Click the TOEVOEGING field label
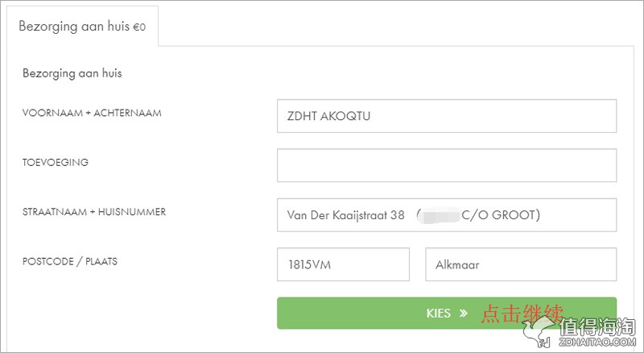Image resolution: width=644 pixels, height=353 pixels. point(56,163)
